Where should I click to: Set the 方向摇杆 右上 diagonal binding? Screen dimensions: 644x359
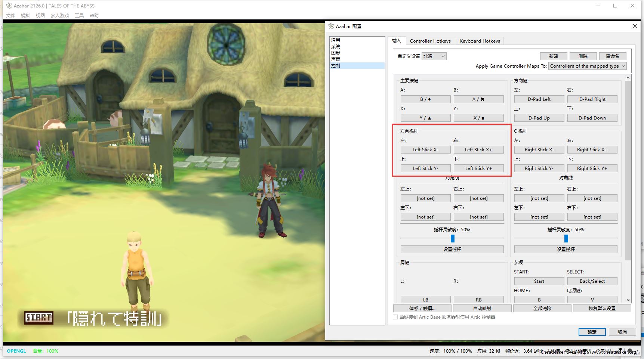(479, 198)
